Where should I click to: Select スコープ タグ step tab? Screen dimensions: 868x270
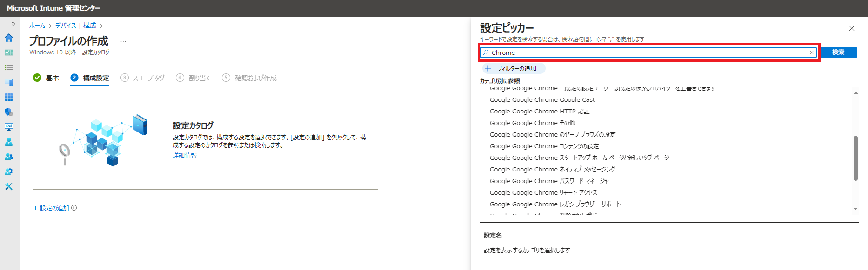(x=142, y=78)
